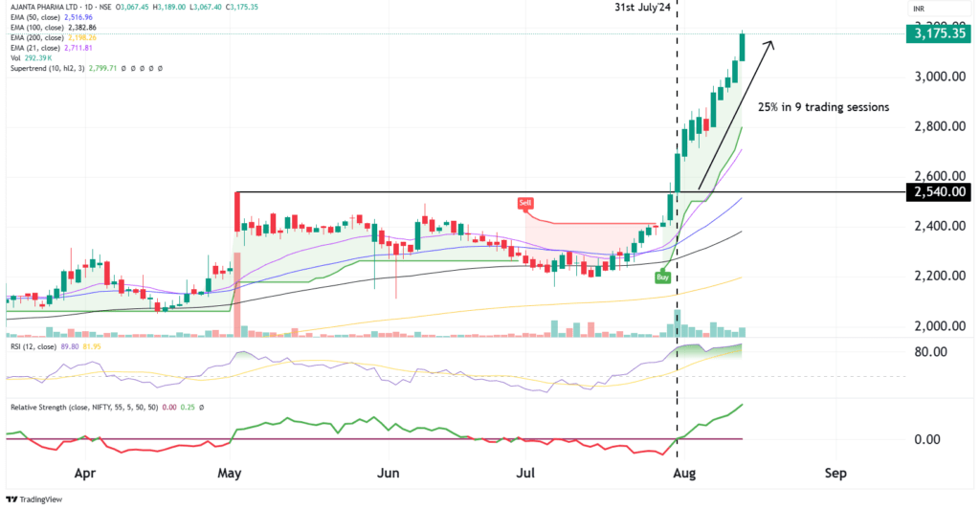Open the RSI (12, close) legend
The width and height of the screenshot is (980, 510).
(x=38, y=346)
